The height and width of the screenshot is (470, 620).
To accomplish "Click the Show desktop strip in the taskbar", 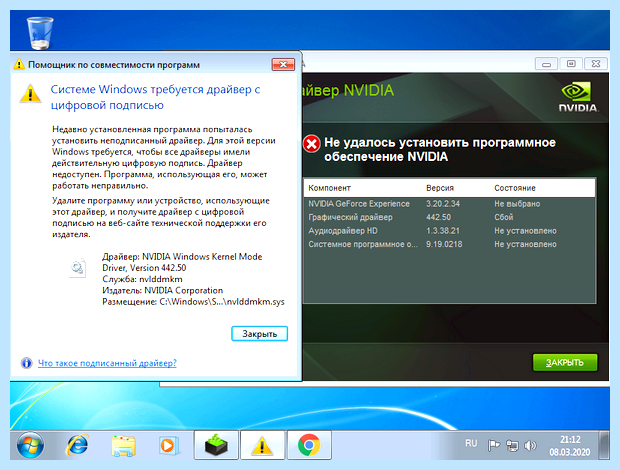I will click(x=604, y=445).
